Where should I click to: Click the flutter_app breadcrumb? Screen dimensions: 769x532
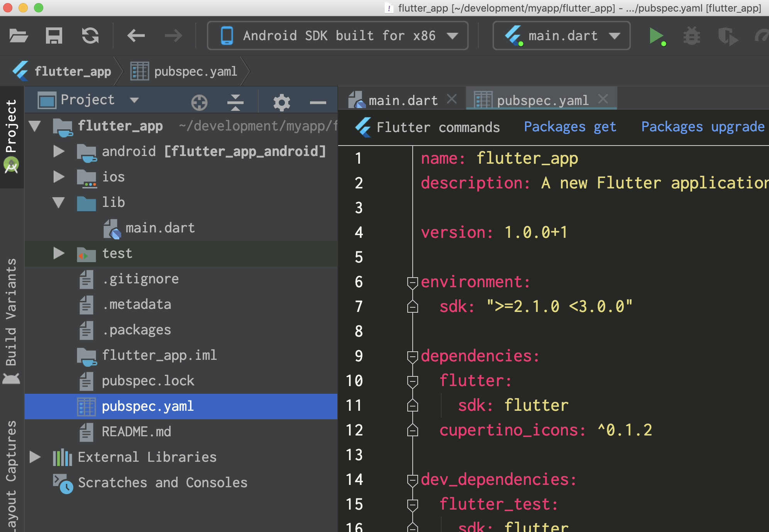[62, 71]
